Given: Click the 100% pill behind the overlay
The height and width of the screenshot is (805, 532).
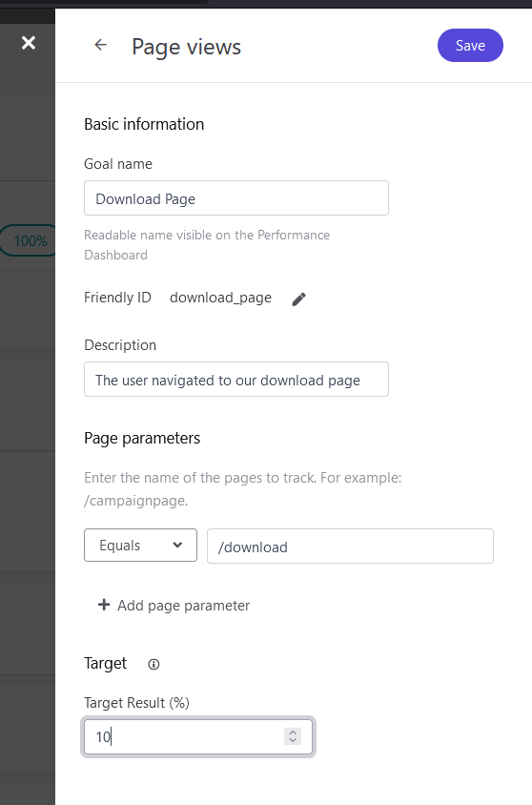Looking at the screenshot, I should (28, 240).
